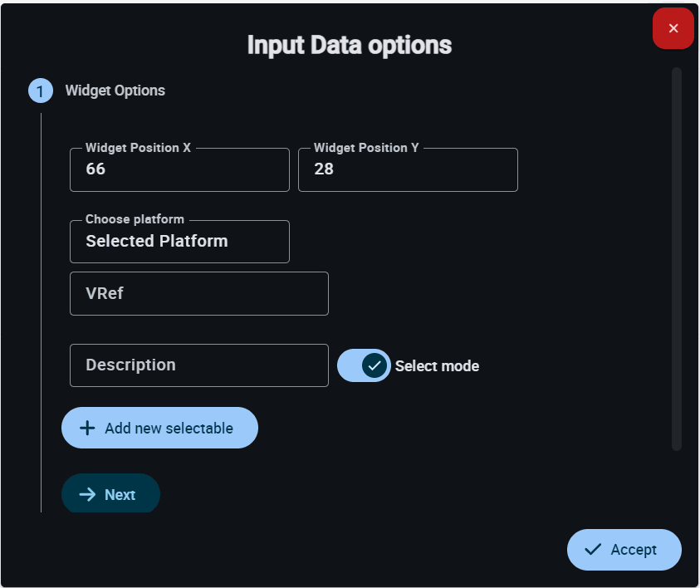Click the checkmark icon on Accept
This screenshot has width=700, height=588.
pyautogui.click(x=593, y=550)
